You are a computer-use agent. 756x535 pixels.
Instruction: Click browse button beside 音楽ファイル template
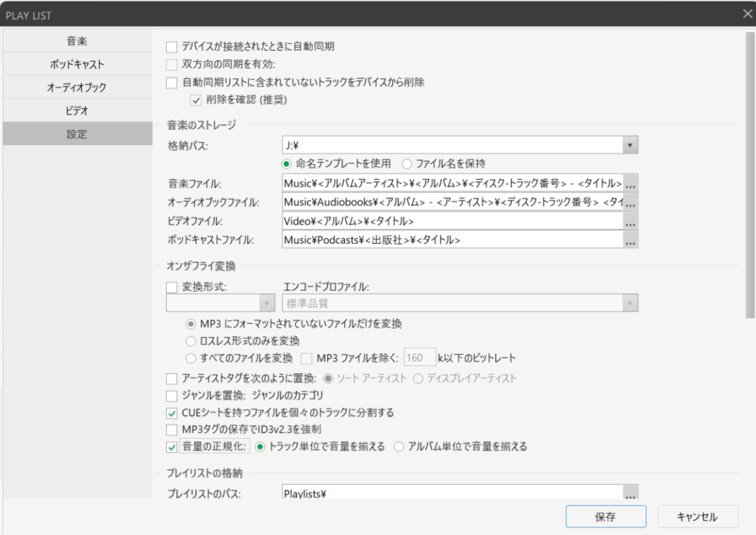(630, 183)
